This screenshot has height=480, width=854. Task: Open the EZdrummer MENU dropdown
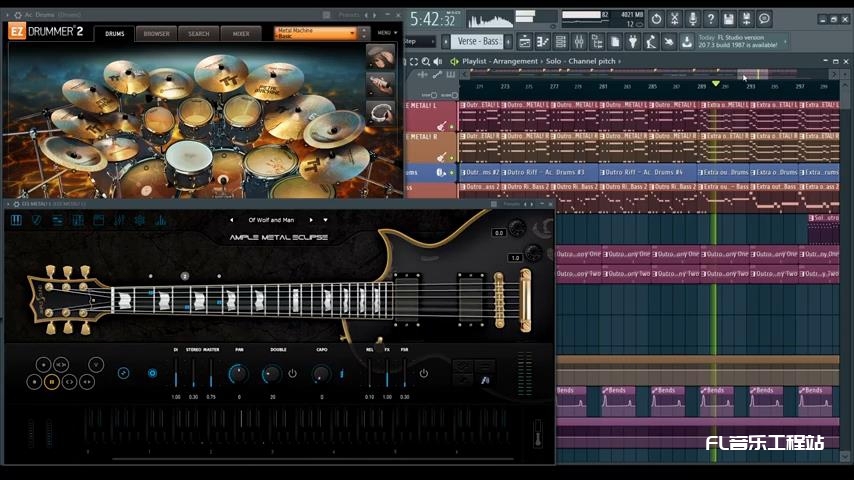point(387,33)
